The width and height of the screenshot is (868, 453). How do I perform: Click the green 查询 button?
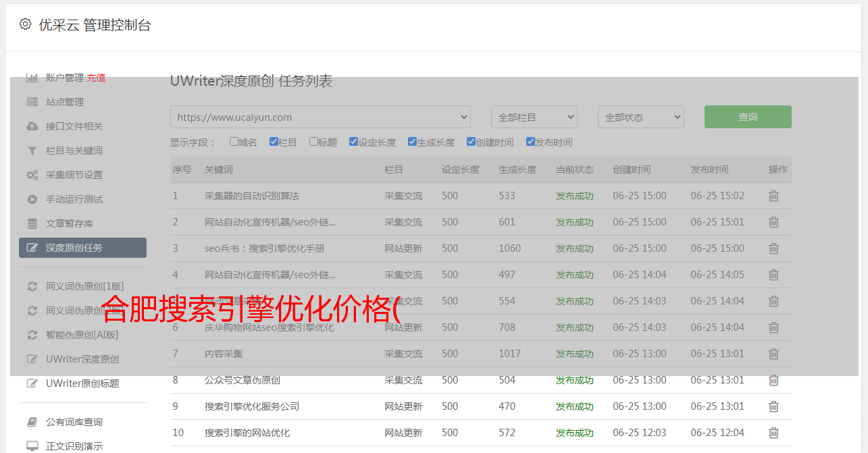tap(748, 117)
